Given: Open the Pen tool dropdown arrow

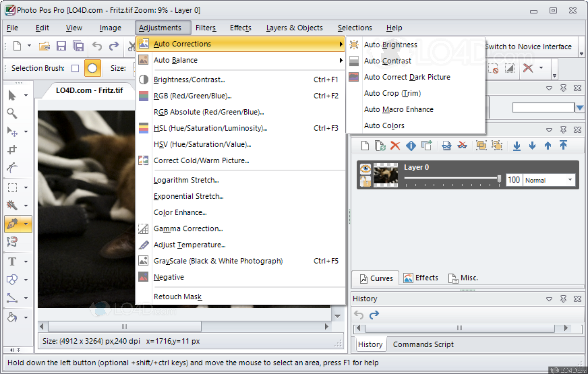Looking at the screenshot, I should (26, 224).
